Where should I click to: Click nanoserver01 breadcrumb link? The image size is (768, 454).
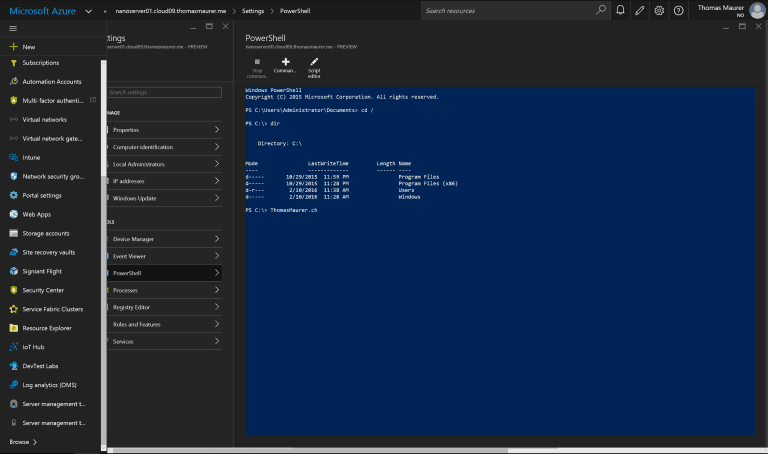170,11
